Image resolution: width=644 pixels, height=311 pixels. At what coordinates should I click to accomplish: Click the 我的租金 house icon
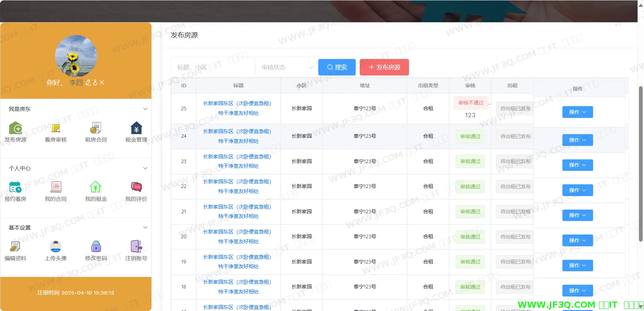tap(96, 187)
